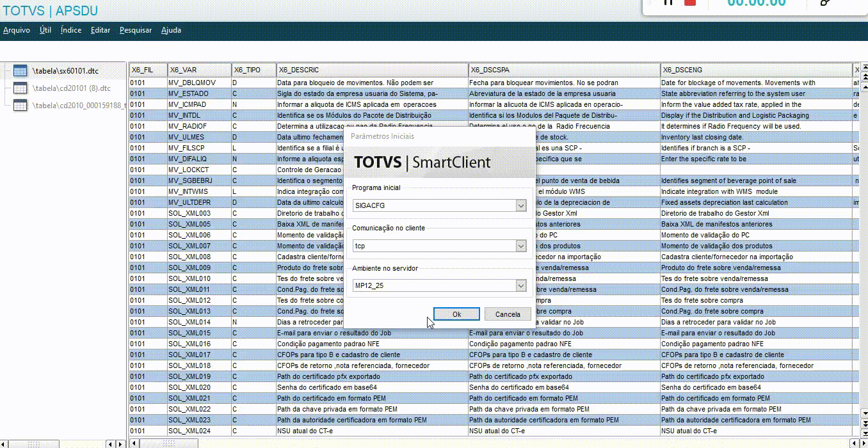Click the X6_TIPO column header
This screenshot has width=868, height=448.
tap(253, 70)
